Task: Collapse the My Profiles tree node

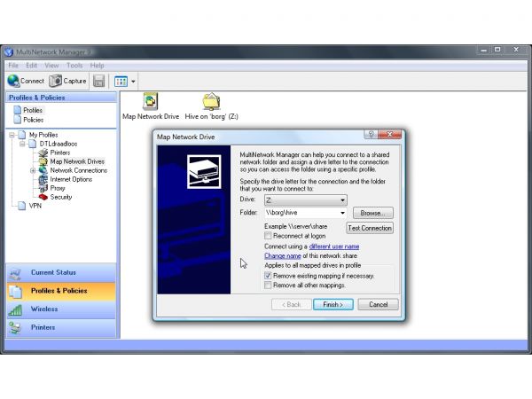Action: pyautogui.click(x=12, y=135)
